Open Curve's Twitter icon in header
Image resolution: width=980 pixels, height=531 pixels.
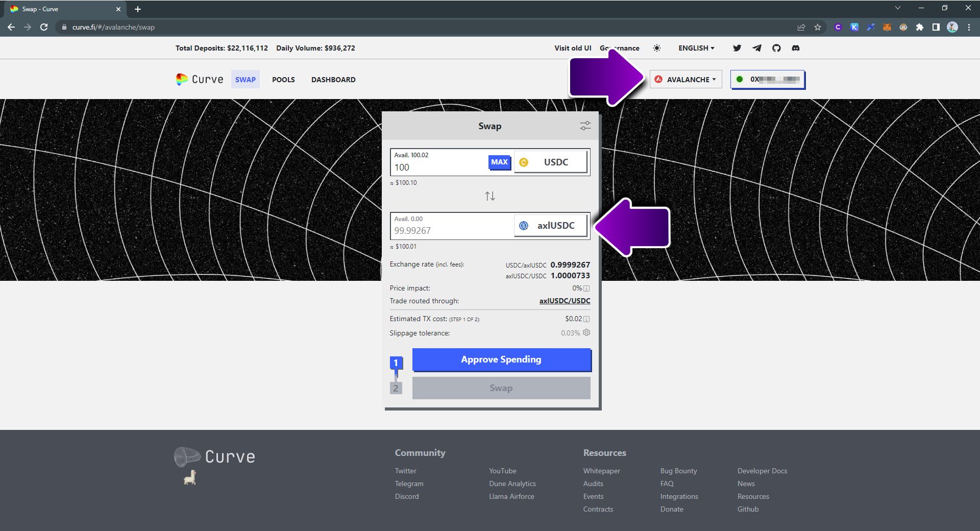click(737, 48)
